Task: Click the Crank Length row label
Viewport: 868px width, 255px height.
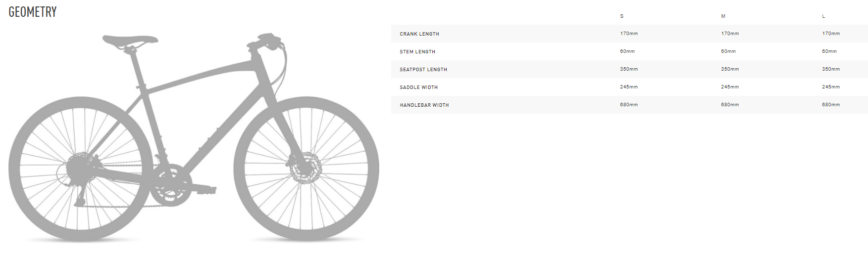Action: 419,34
